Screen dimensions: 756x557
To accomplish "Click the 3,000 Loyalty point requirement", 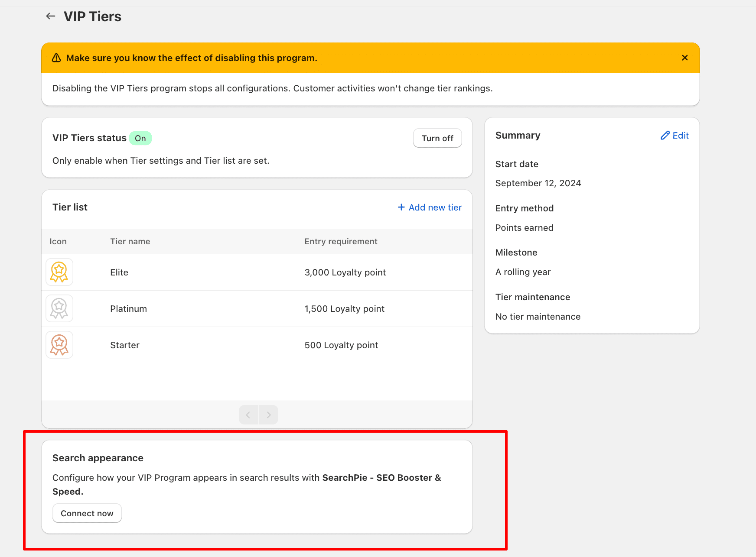I will point(345,272).
